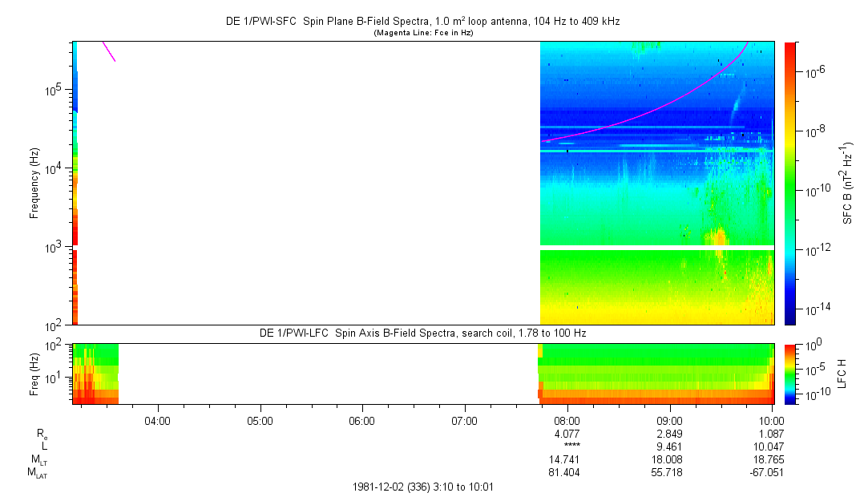Click the 'Freq (Hz)' lower panel axis label

(34, 373)
